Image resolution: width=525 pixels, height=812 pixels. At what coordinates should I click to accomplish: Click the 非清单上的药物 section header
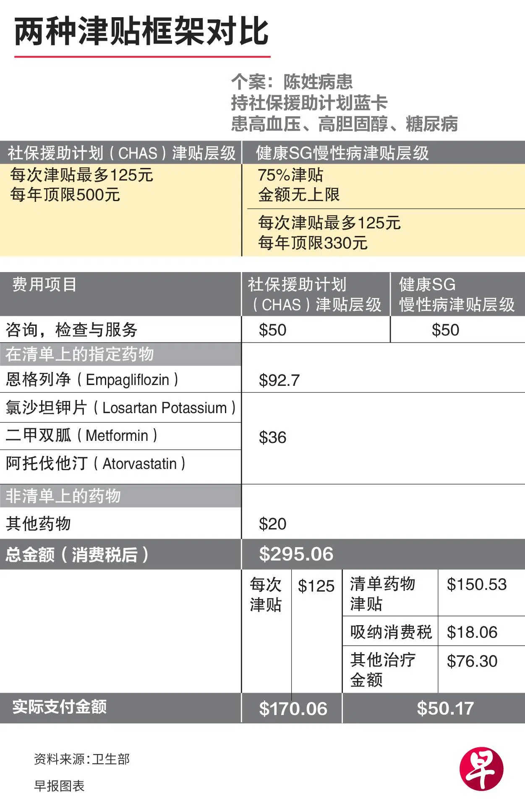coord(63,496)
